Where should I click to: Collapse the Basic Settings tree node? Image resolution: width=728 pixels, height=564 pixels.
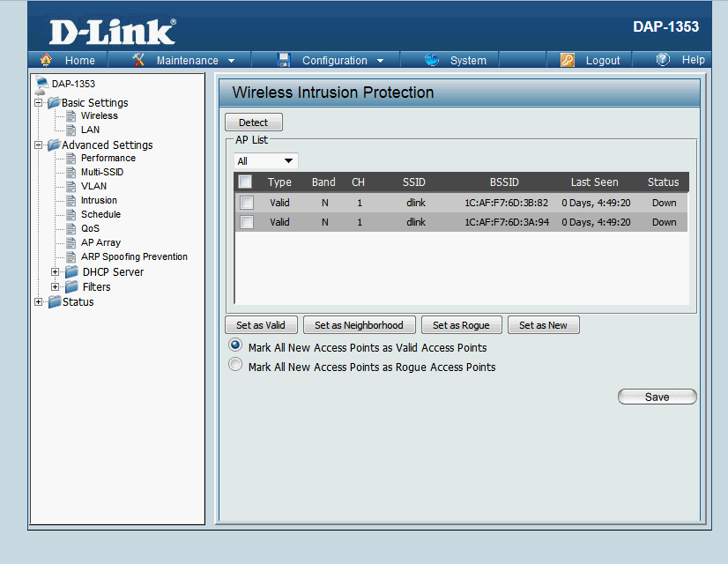click(x=39, y=102)
